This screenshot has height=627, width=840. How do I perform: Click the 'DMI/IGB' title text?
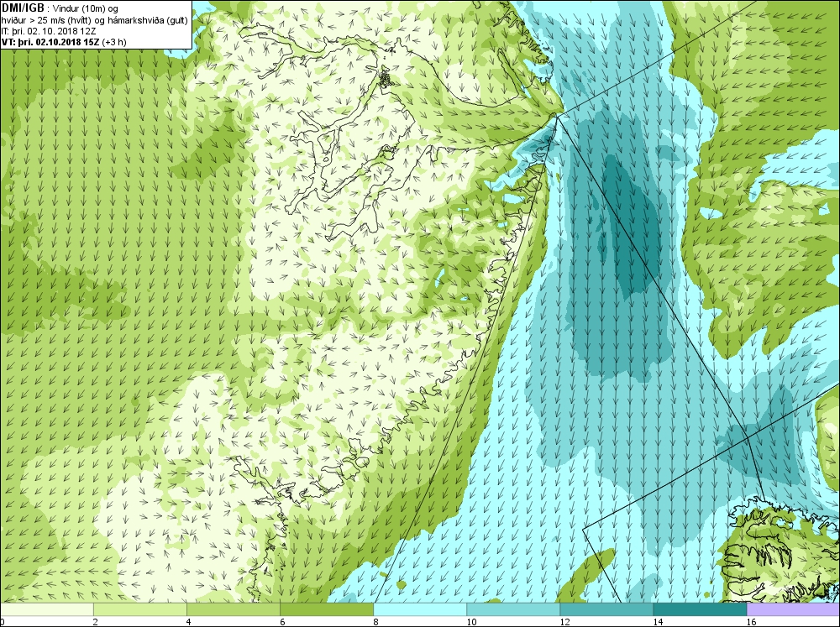[x=23, y=8]
